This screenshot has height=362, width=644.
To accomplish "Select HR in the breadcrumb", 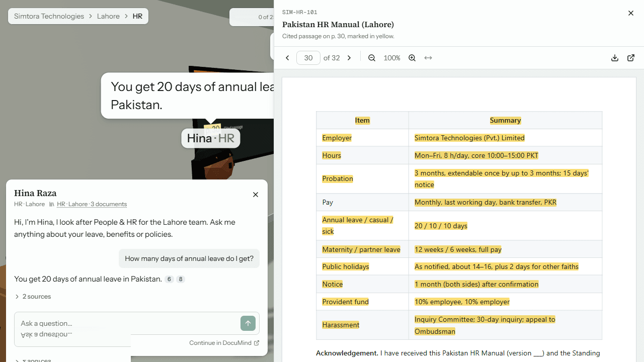I will tap(137, 16).
